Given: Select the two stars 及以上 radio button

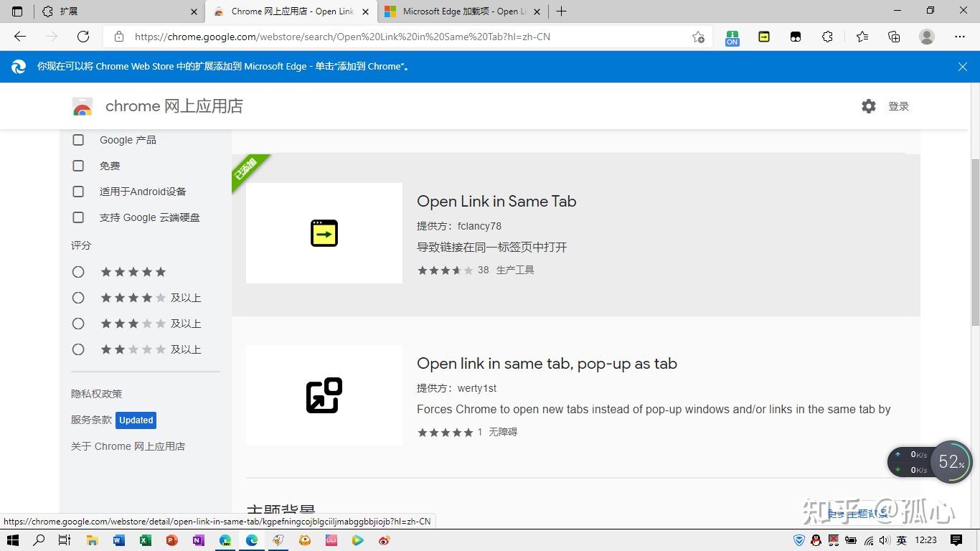Looking at the screenshot, I should 78,349.
